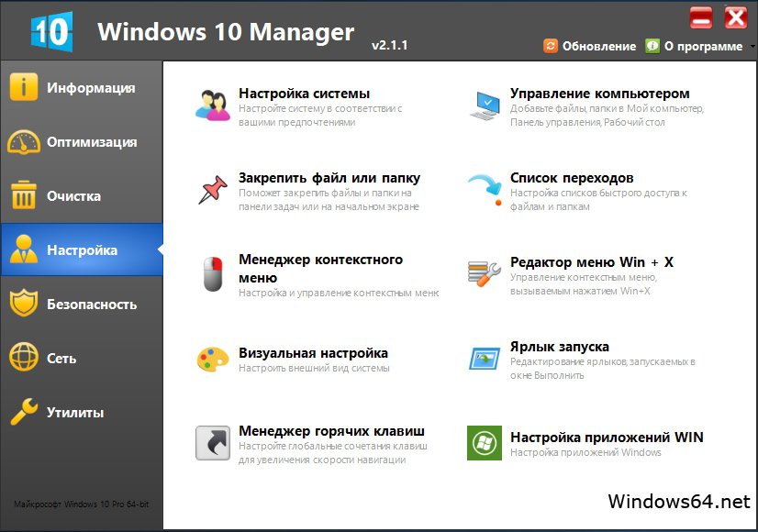Click the Список переходов blue arrow icon

pyautogui.click(x=485, y=190)
